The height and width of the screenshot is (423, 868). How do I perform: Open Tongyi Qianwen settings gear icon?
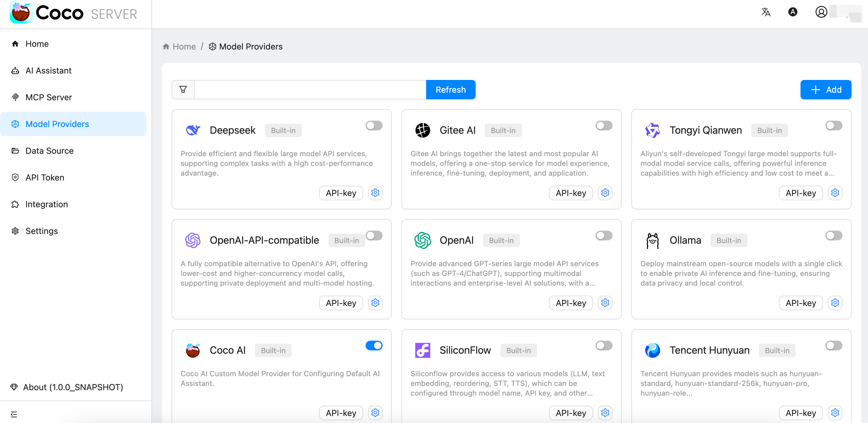tap(835, 193)
